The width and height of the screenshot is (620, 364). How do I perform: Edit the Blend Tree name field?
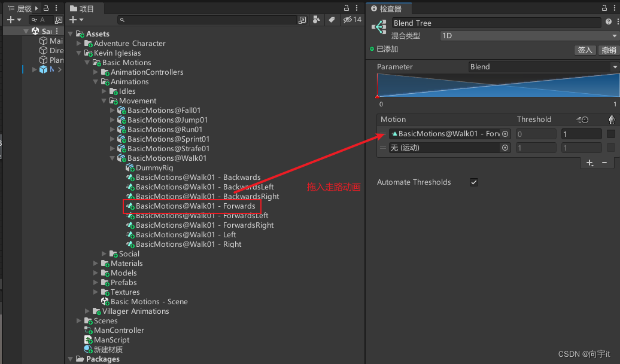point(496,23)
